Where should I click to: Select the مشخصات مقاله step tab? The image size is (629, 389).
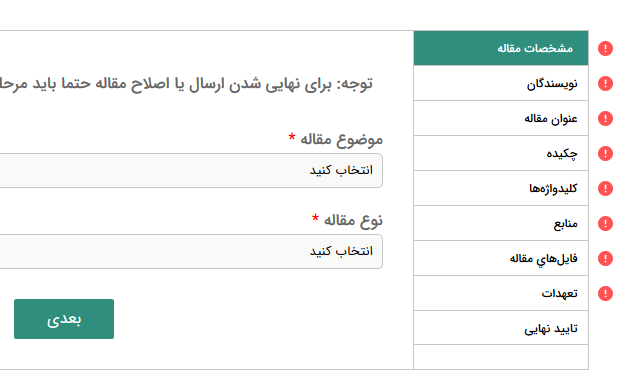(x=501, y=48)
